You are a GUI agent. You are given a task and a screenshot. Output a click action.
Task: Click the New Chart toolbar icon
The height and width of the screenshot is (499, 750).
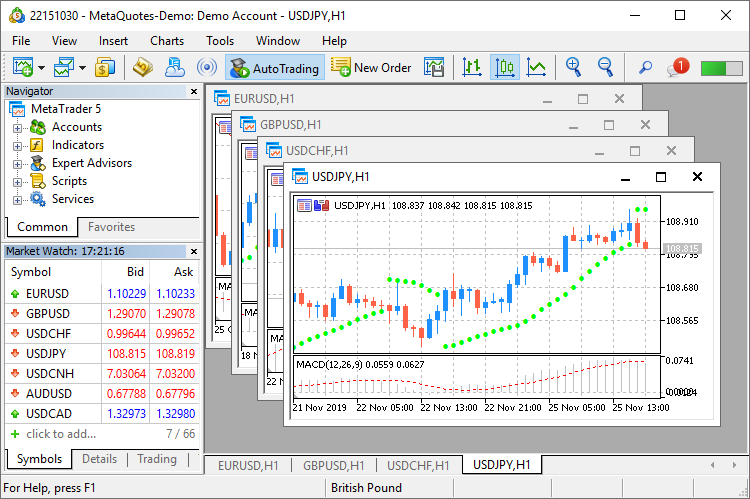[22, 68]
